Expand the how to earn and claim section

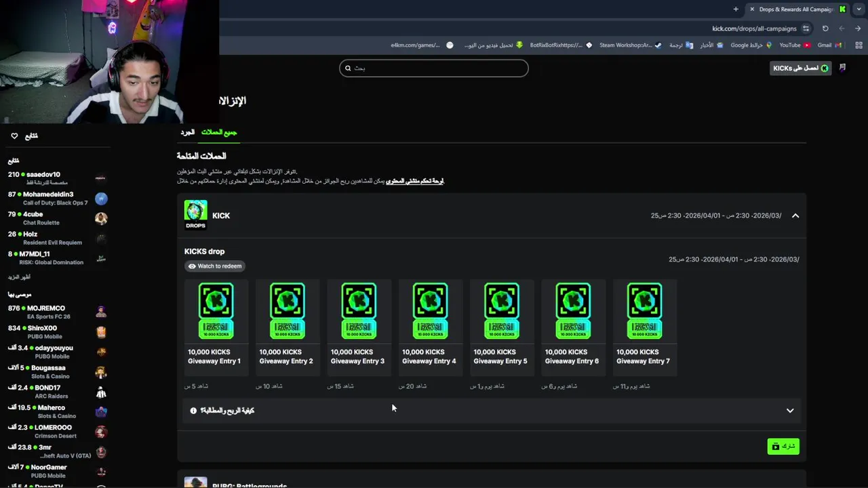pyautogui.click(x=492, y=410)
